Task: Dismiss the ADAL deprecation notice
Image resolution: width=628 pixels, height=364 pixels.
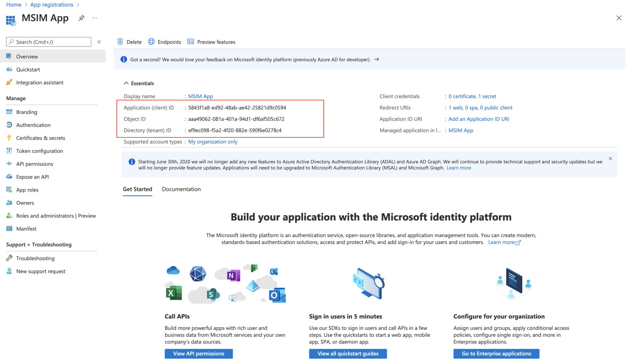Action: (610, 158)
